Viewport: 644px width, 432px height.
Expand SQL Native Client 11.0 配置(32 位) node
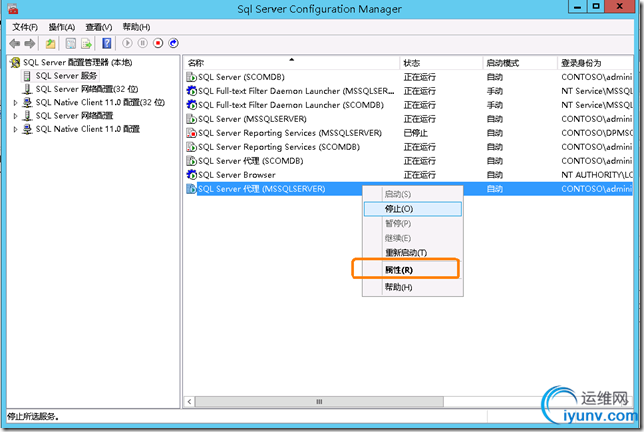click(15, 103)
